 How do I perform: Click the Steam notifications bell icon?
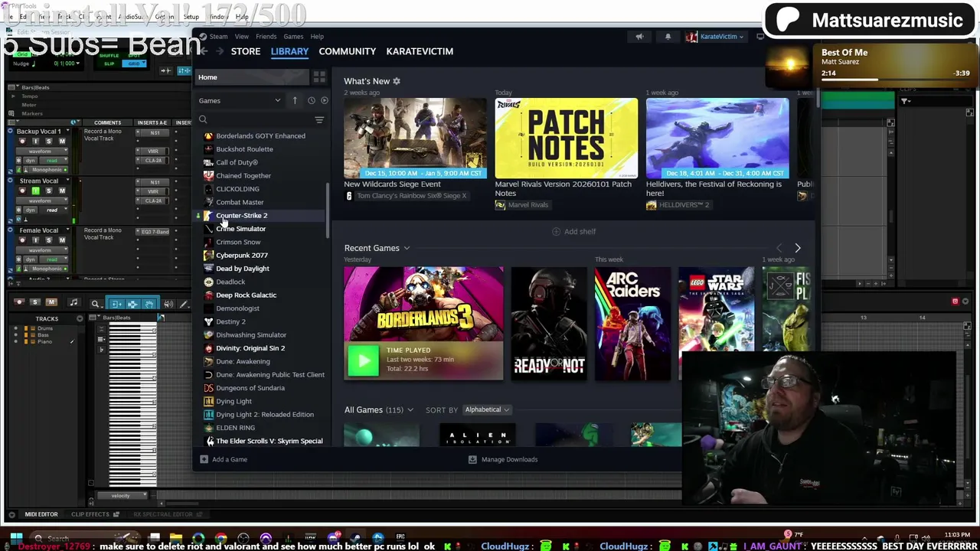(668, 36)
